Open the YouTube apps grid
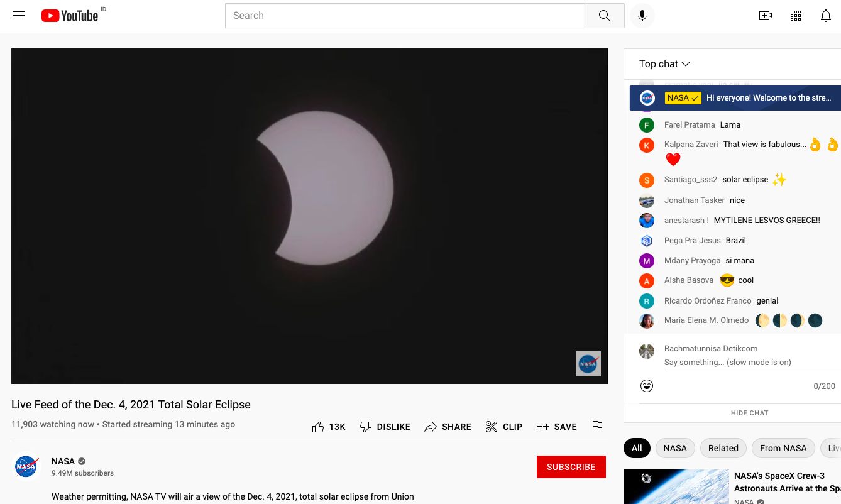 (x=796, y=16)
